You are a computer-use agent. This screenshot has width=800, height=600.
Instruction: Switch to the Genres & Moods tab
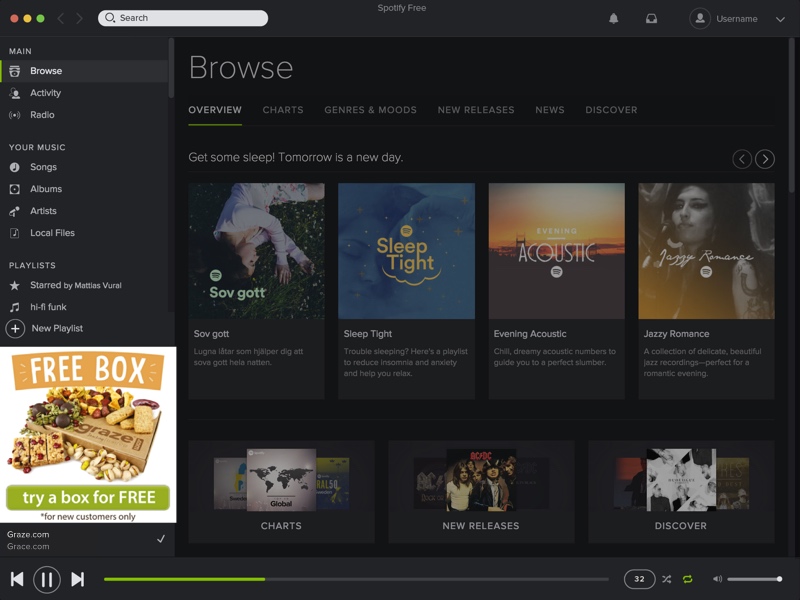[x=370, y=110]
